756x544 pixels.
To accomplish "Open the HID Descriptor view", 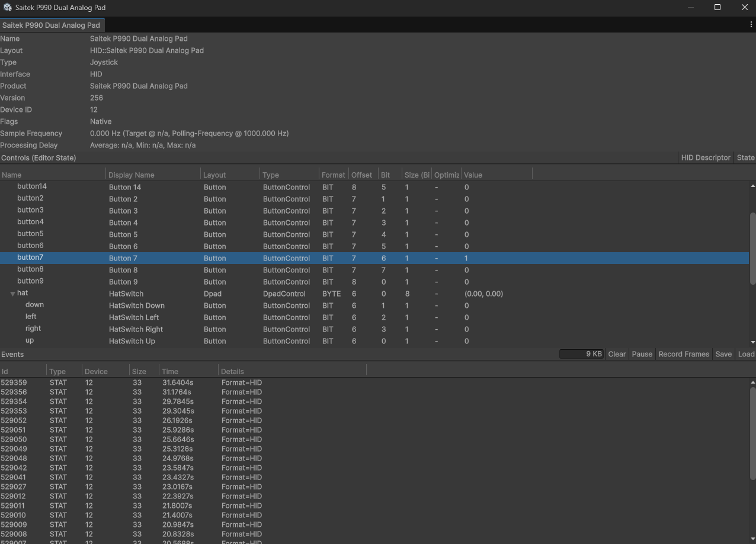I will coord(706,157).
